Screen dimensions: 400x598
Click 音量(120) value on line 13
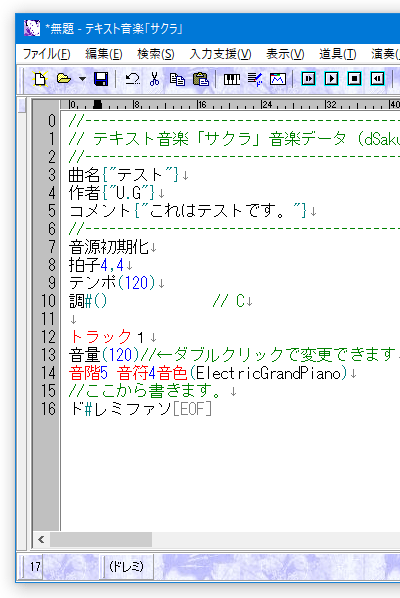tap(104, 355)
